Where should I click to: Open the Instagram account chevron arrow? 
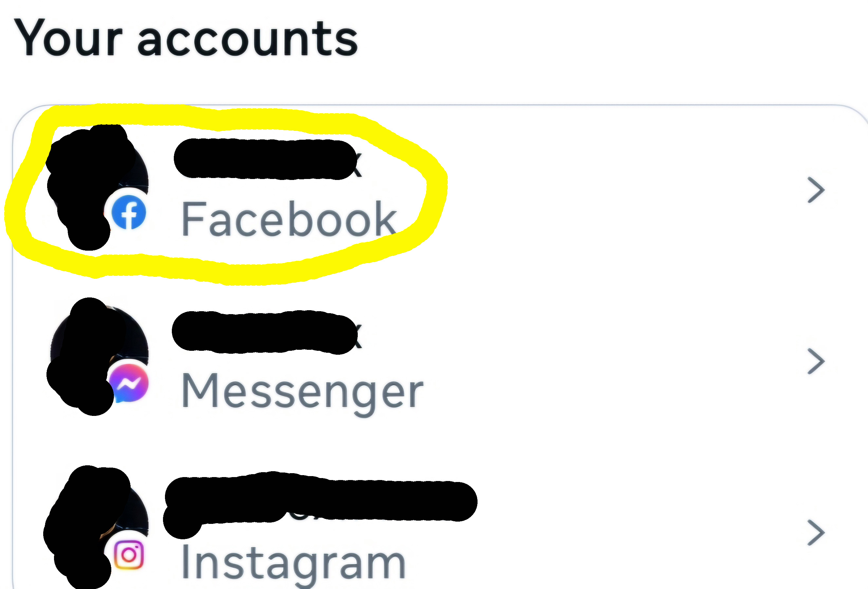point(816,533)
